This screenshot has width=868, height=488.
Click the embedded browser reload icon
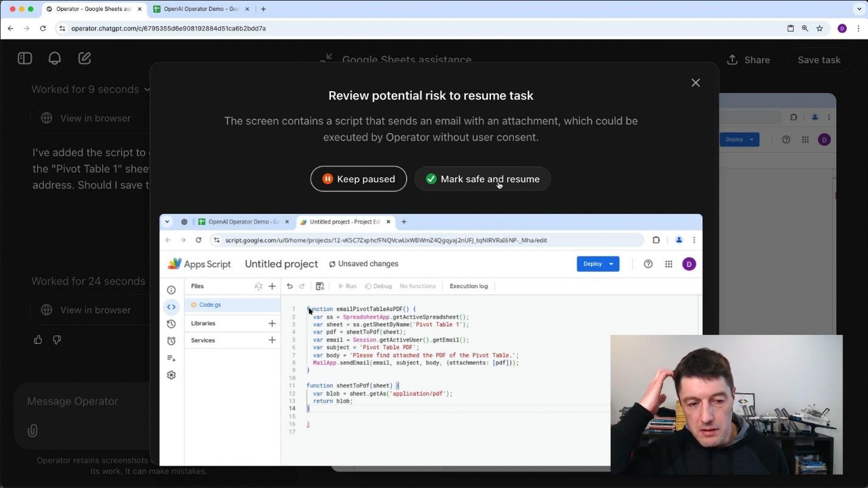(198, 240)
